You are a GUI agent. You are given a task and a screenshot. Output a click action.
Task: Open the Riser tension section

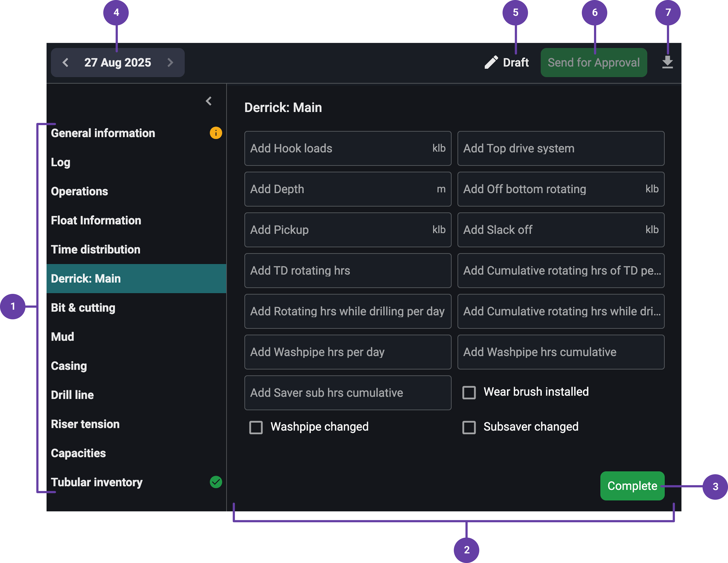point(85,424)
